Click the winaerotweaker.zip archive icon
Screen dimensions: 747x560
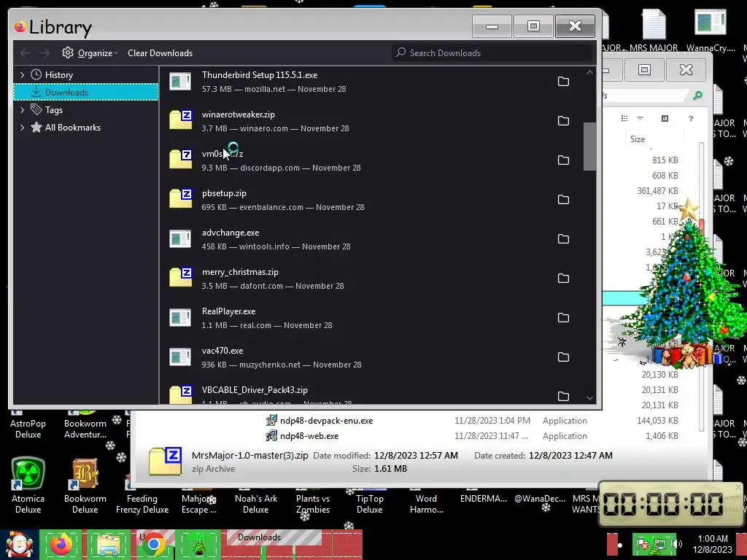[x=181, y=120]
